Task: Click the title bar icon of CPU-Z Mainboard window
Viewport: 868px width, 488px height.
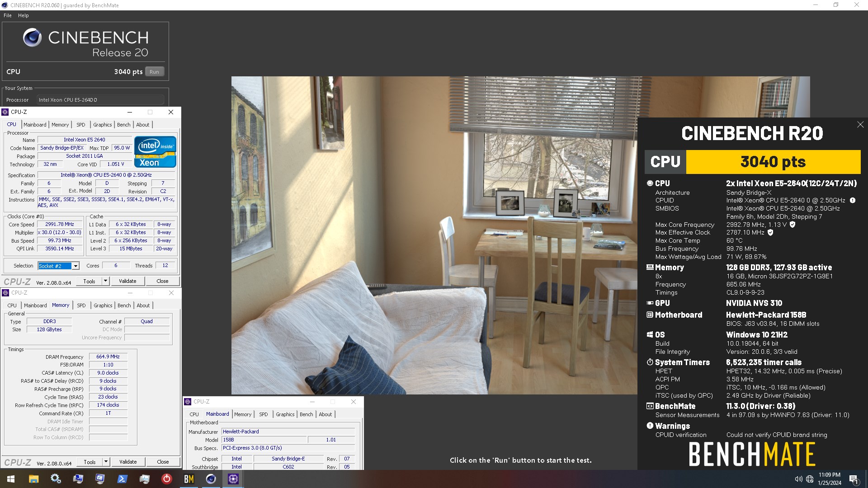Action: click(188, 402)
